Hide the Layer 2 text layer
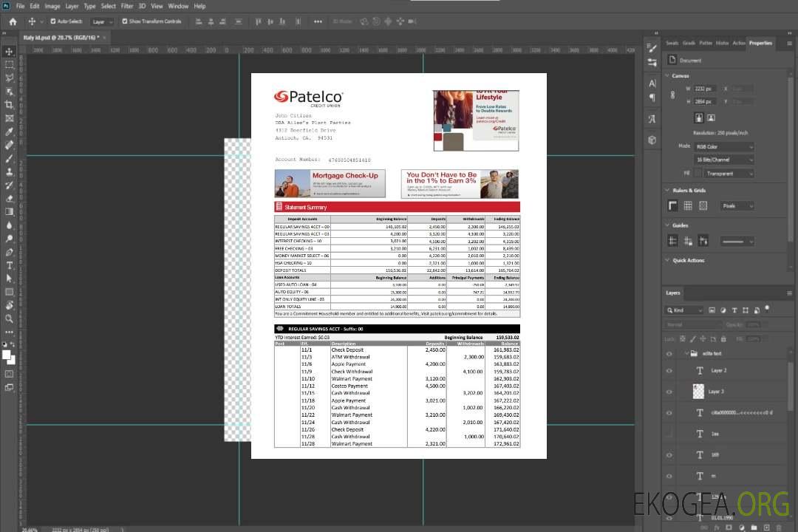The width and height of the screenshot is (798, 532). [669, 371]
